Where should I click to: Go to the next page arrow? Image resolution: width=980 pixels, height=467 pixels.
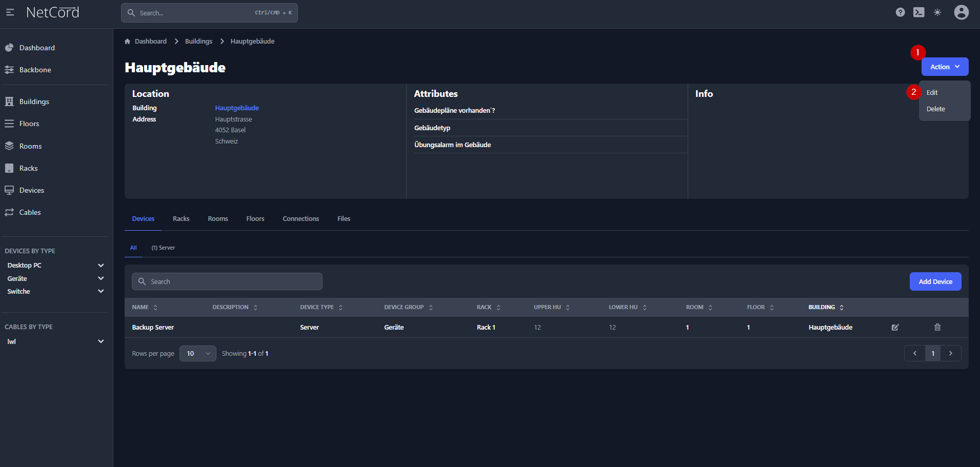951,353
